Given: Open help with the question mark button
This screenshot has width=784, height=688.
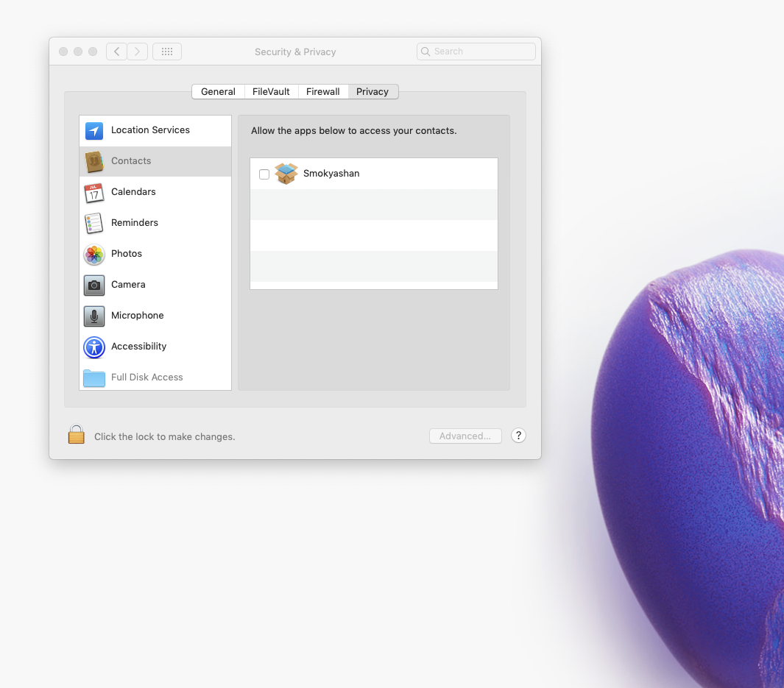Looking at the screenshot, I should (518, 436).
